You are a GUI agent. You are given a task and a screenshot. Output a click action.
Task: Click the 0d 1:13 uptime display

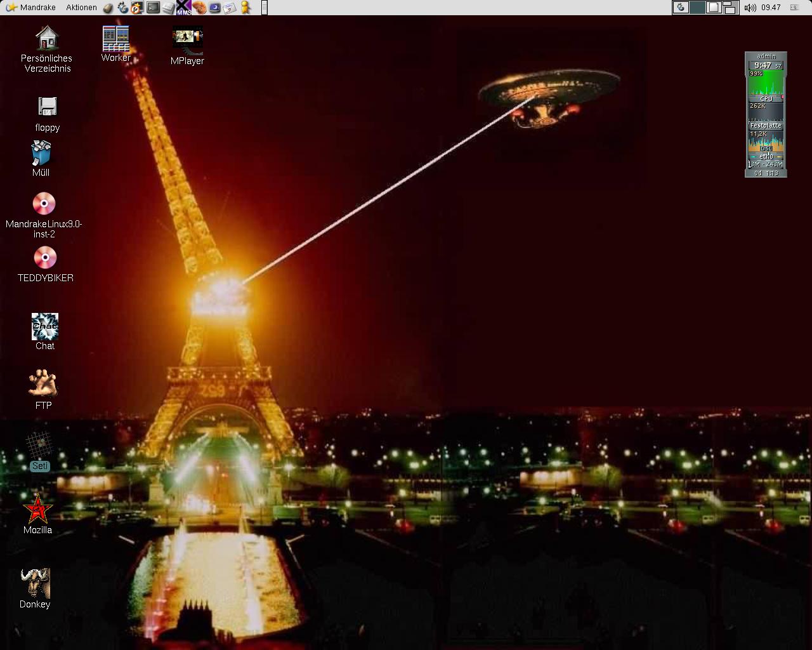pos(766,173)
